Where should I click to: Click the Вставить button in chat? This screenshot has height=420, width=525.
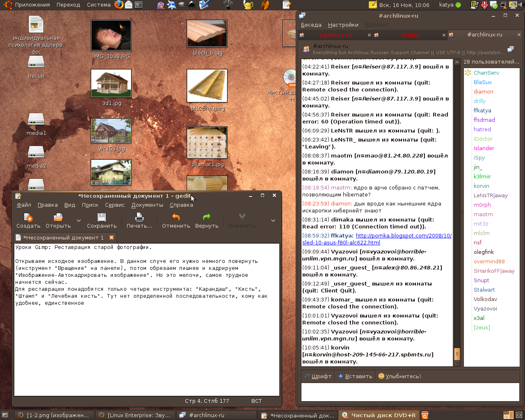pos(355,376)
